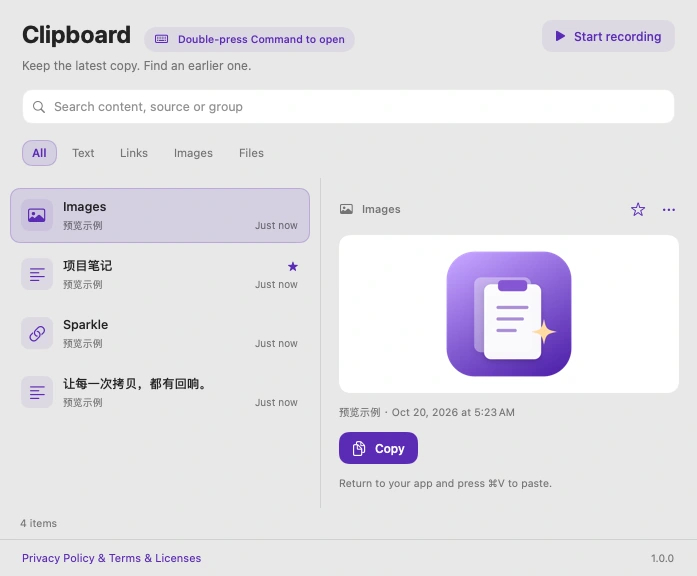Click the 4 items count label
This screenshot has width=697, height=576.
point(39,523)
